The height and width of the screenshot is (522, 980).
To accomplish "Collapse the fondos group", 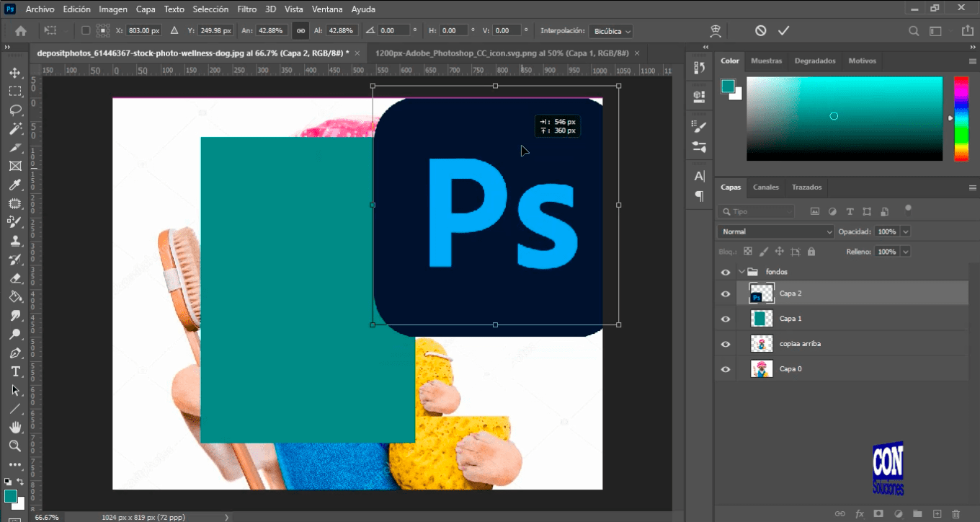I will click(741, 272).
